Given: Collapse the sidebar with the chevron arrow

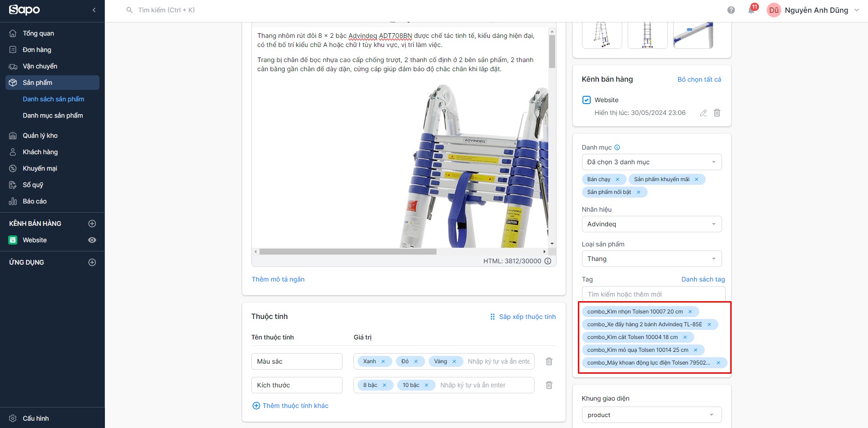Looking at the screenshot, I should click(94, 10).
